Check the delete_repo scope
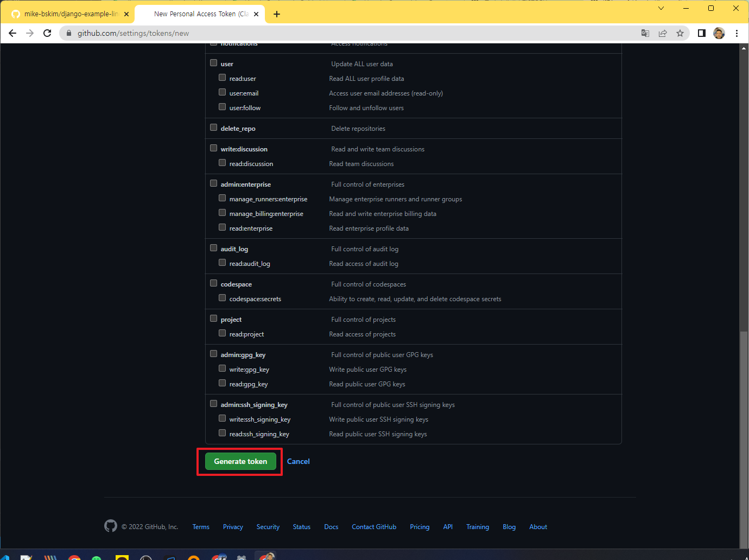Viewport: 749px width, 560px height. [x=214, y=128]
